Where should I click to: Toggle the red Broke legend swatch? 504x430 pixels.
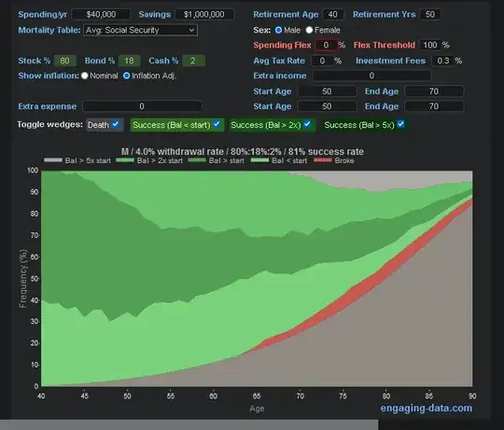tap(322, 160)
